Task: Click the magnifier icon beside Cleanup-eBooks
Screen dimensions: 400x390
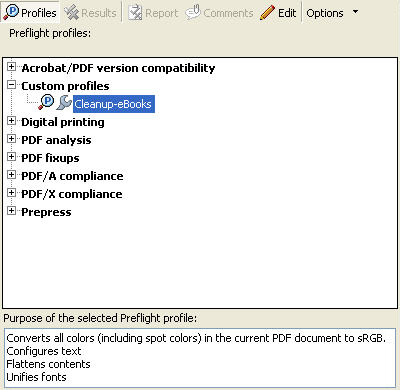Action: 46,102
